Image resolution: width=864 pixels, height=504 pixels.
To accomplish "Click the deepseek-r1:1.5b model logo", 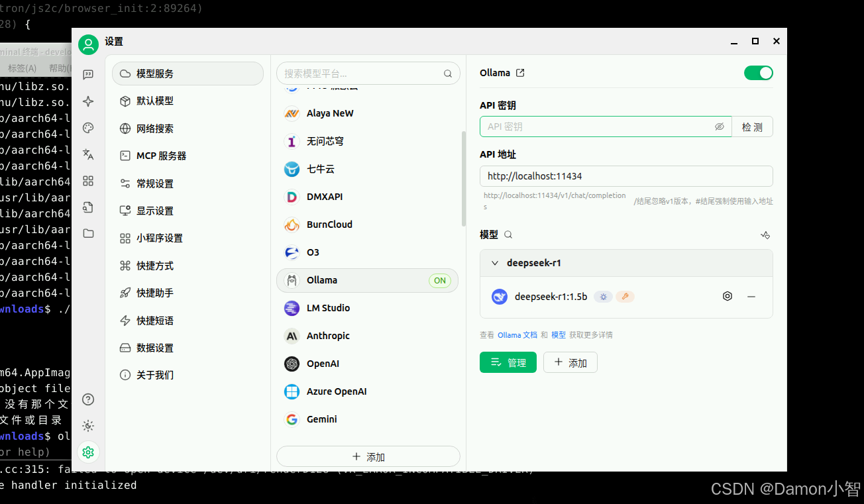I will (x=500, y=297).
